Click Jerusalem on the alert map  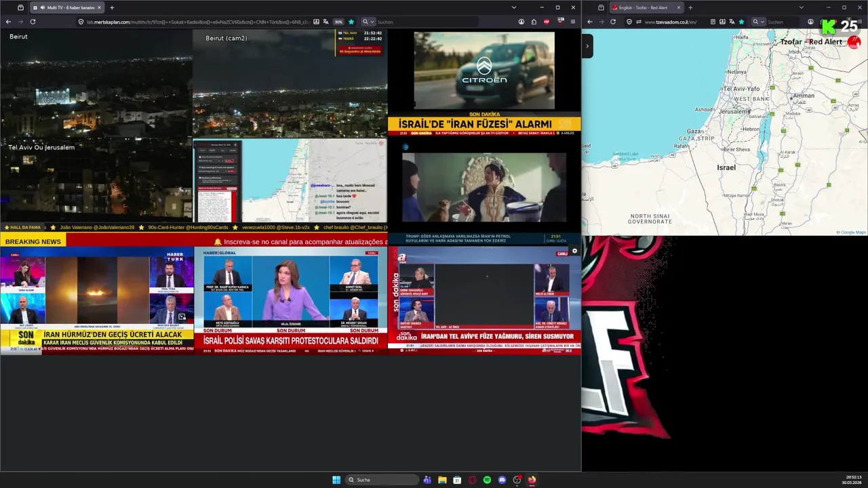tap(734, 110)
